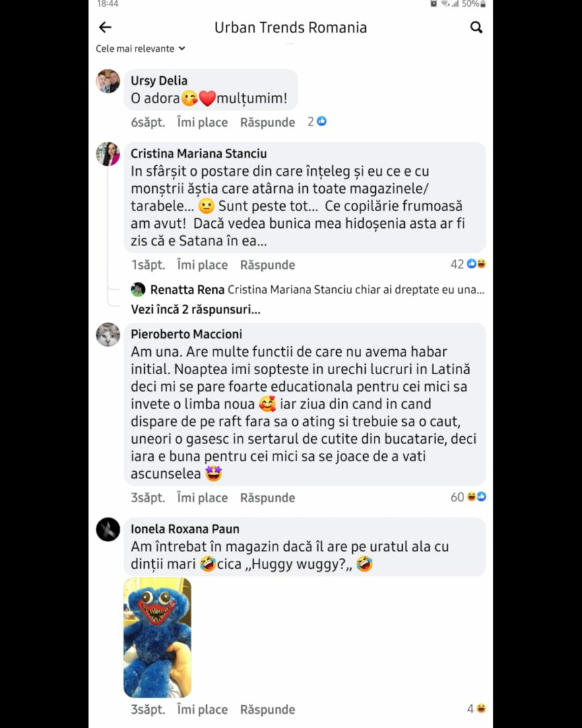Open Ionela Roxana Paun's black avatar

tap(108, 530)
